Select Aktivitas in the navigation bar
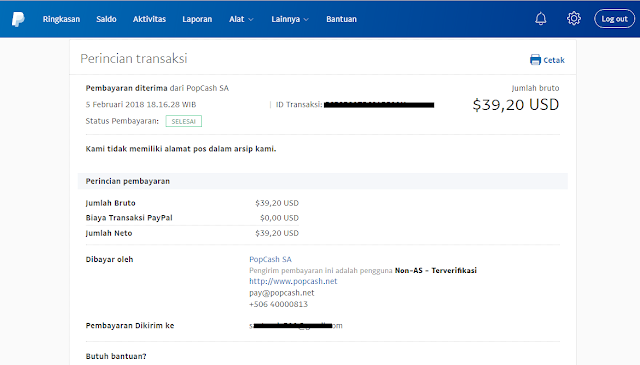640x365 pixels. [x=149, y=19]
